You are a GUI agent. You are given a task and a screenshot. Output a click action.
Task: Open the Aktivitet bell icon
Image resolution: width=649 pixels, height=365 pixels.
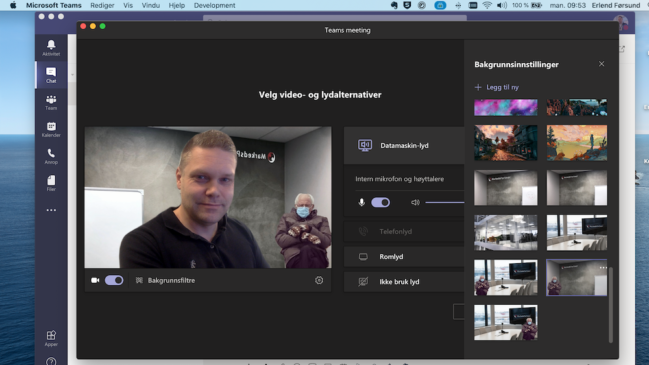(51, 48)
